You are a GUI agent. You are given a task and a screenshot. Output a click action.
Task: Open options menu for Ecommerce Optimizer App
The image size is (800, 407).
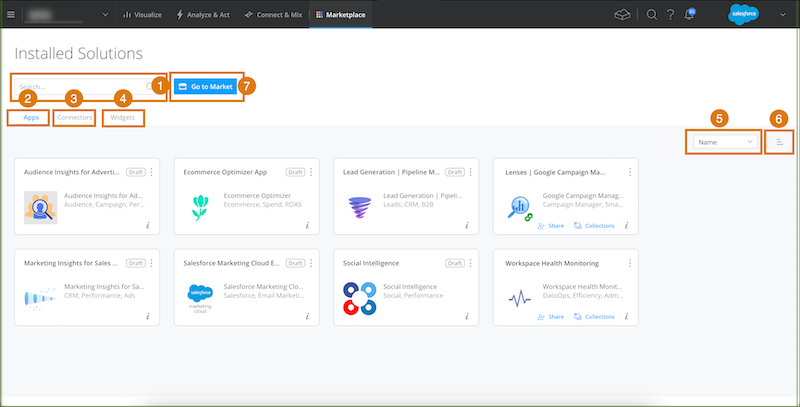pos(311,172)
